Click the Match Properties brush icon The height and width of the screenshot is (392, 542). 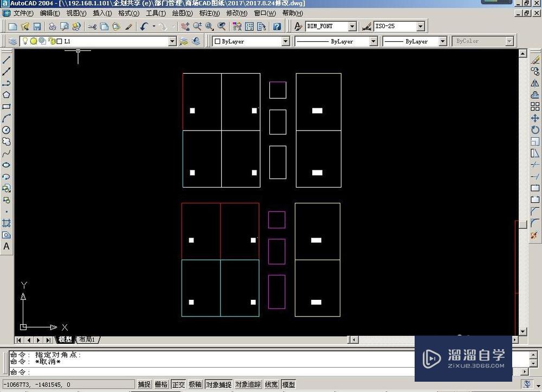tap(128, 27)
